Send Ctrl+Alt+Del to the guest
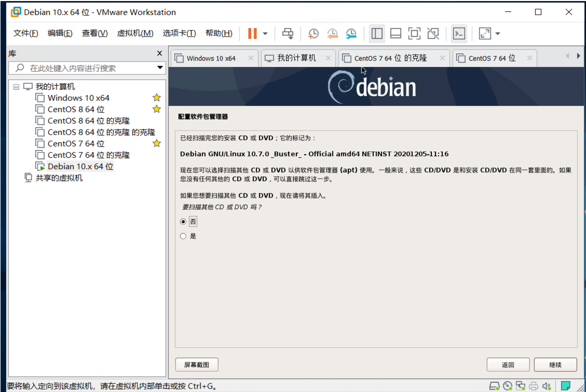Viewport: 586px width, 392px height. coord(288,33)
